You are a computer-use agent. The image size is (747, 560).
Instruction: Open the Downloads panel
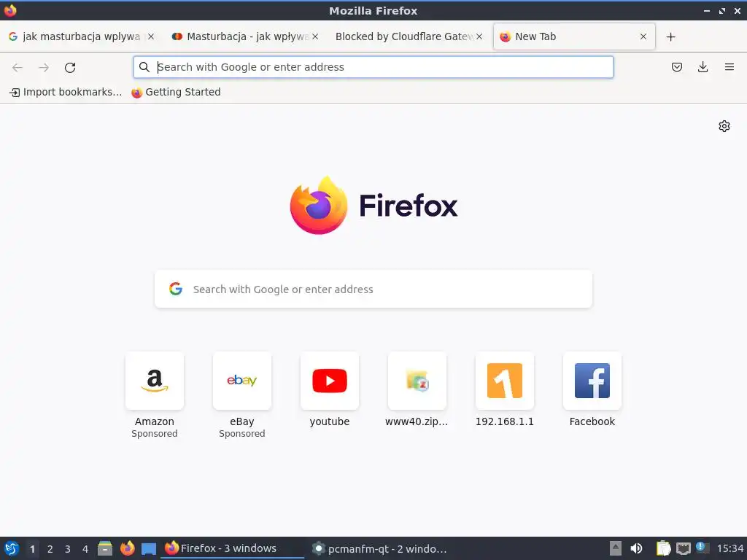[x=703, y=67]
